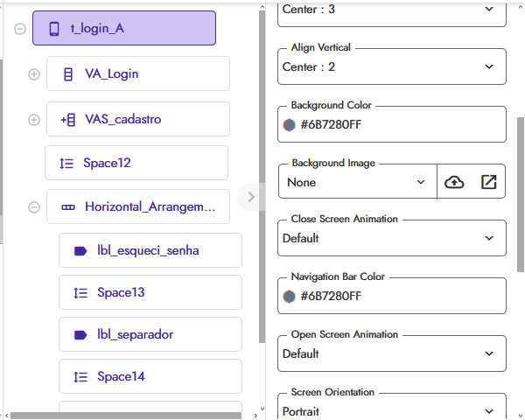Select the Space13 tree item
The width and height of the screenshot is (525, 420).
click(x=150, y=292)
